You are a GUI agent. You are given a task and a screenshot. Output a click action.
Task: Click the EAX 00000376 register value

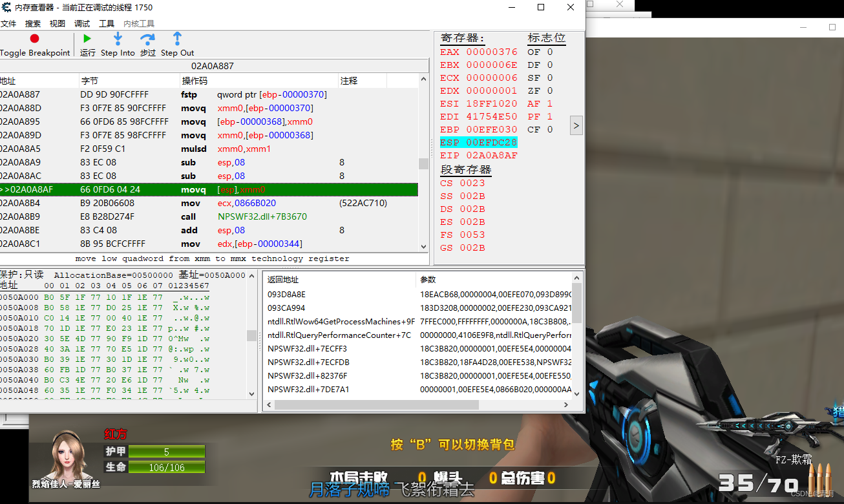pos(479,52)
